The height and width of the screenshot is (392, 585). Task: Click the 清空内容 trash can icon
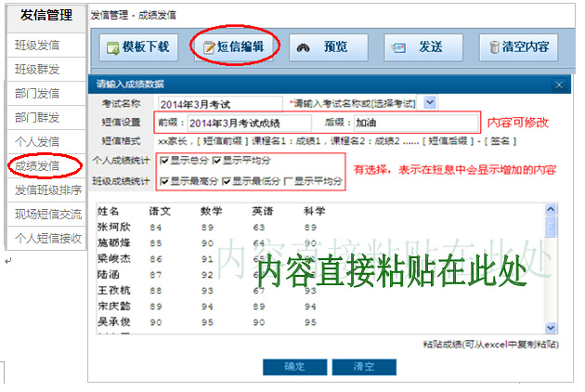[495, 47]
